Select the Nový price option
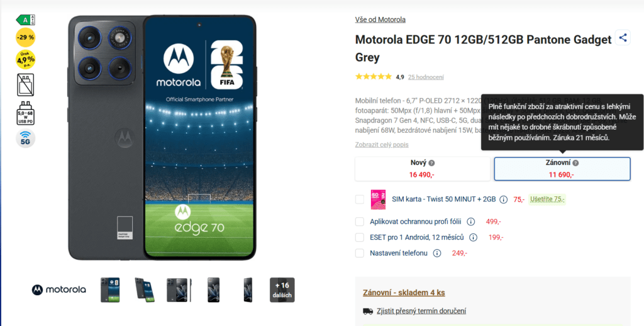Viewport: 644px width, 326px height. [423, 169]
